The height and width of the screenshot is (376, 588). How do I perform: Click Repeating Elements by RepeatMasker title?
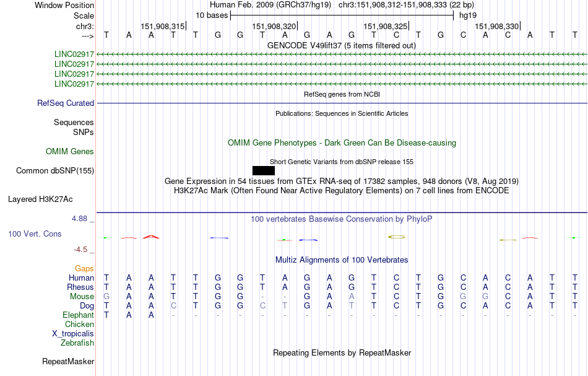tap(342, 353)
